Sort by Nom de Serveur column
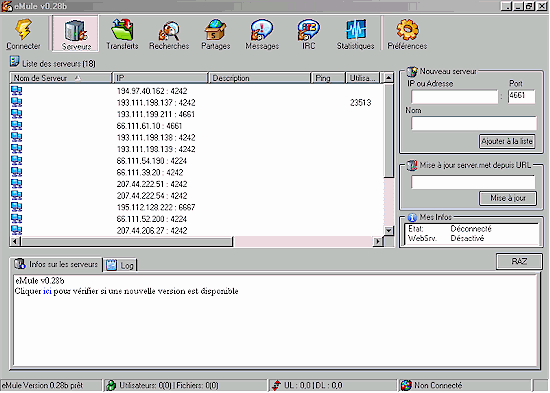The height and width of the screenshot is (393, 550). click(61, 78)
